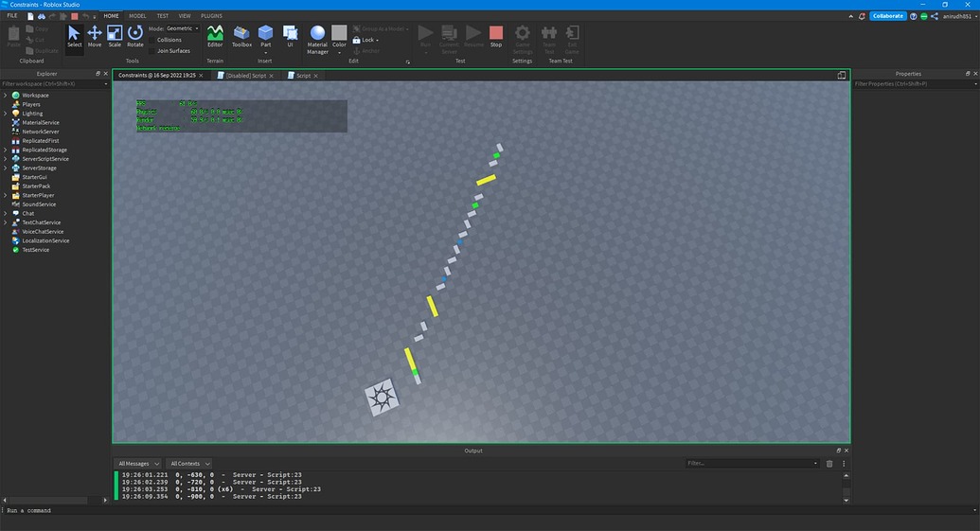Open the UI insert tool
The image size is (980, 531).
coord(290,36)
